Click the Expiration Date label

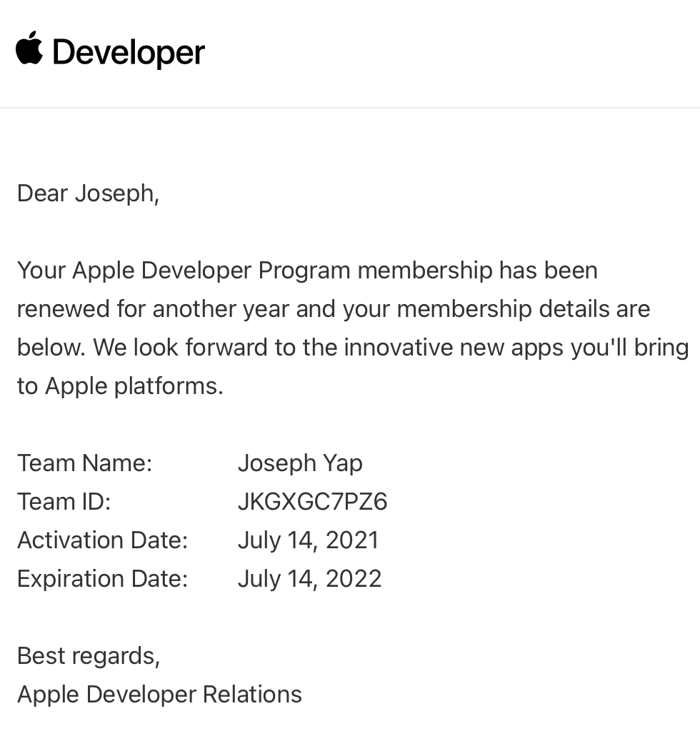click(103, 579)
